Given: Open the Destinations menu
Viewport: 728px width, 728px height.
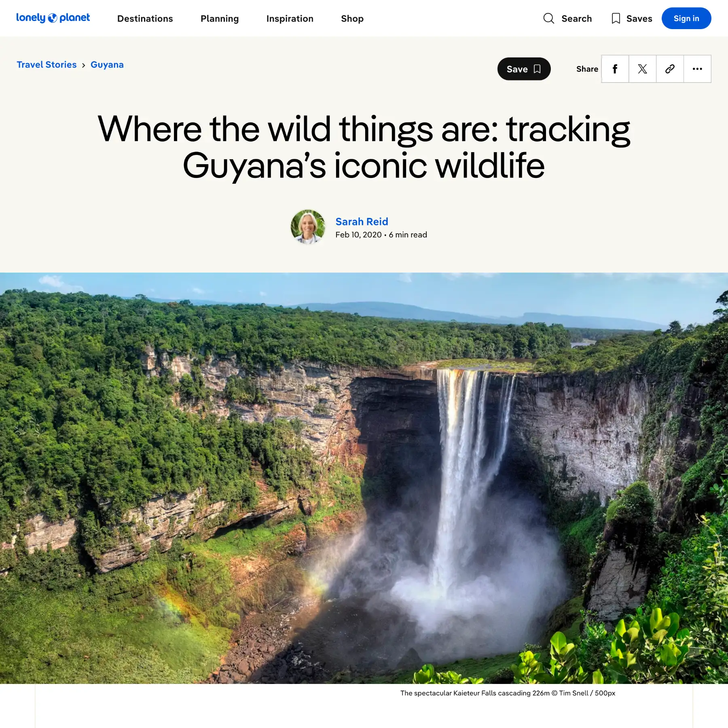Looking at the screenshot, I should point(145,19).
